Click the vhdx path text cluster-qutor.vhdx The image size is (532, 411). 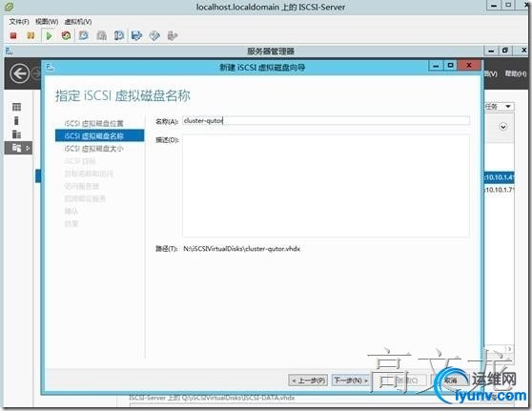pos(241,249)
